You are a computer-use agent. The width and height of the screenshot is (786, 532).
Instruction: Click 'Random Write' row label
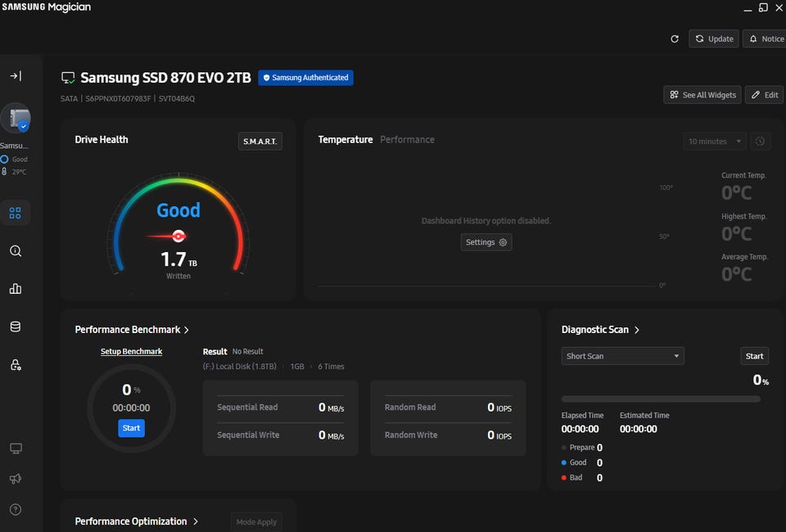(411, 435)
